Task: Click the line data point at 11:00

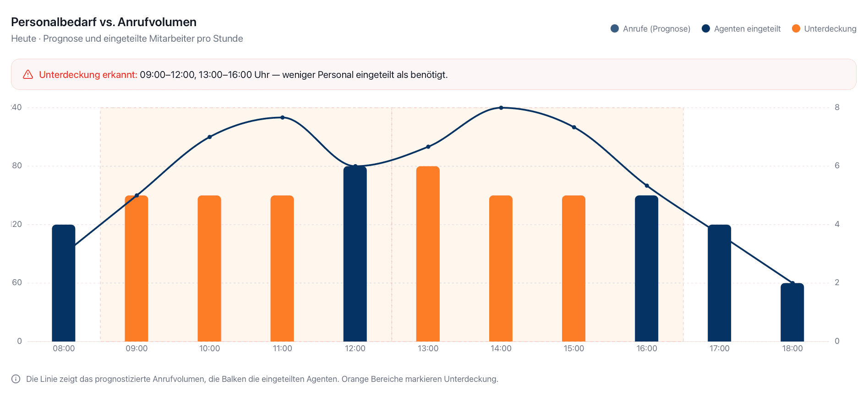Action: [x=282, y=117]
